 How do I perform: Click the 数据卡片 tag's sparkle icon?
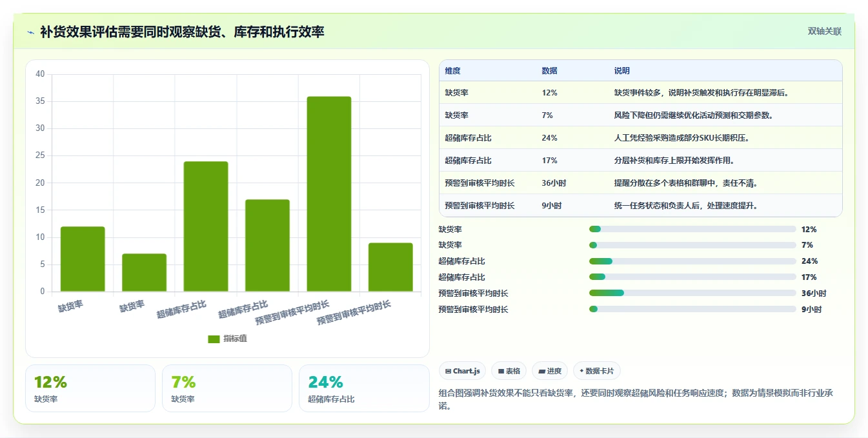[581, 371]
